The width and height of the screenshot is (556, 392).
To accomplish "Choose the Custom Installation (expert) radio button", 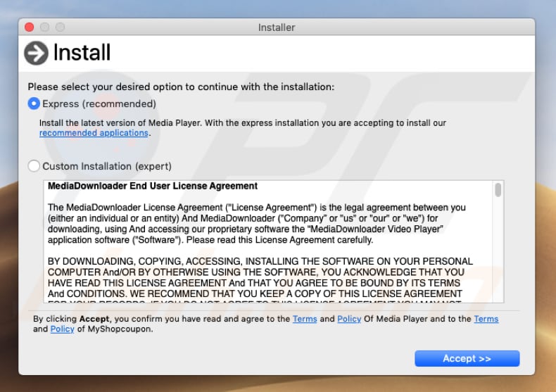I will [34, 166].
